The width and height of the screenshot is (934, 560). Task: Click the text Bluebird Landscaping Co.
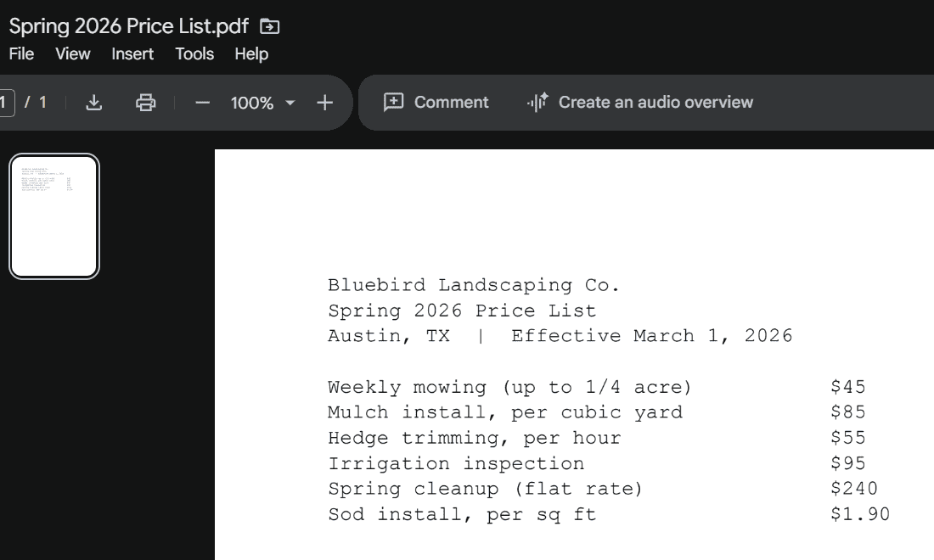coord(474,286)
